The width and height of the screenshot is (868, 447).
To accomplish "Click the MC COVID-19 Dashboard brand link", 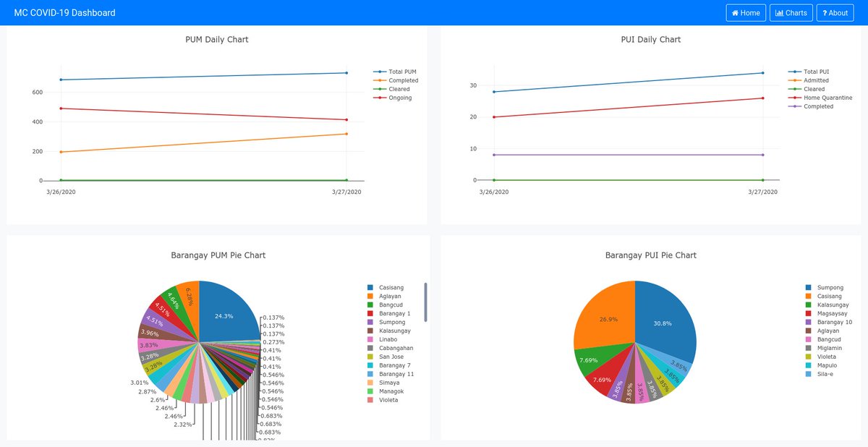I will coord(64,13).
